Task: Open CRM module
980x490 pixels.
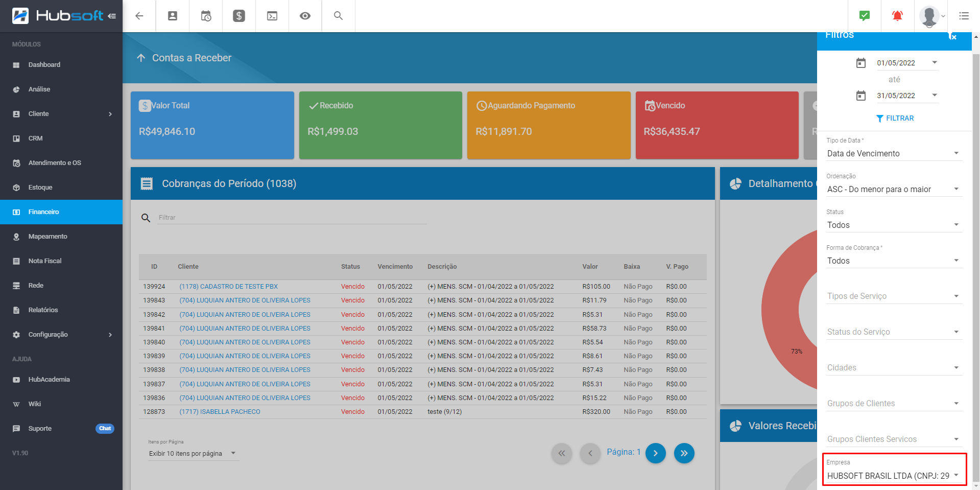Action: coord(61,138)
